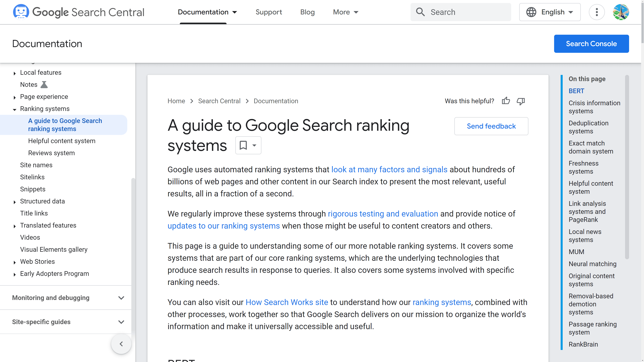The width and height of the screenshot is (644, 362).
Task: Click the Send feedback button
Action: point(491,126)
